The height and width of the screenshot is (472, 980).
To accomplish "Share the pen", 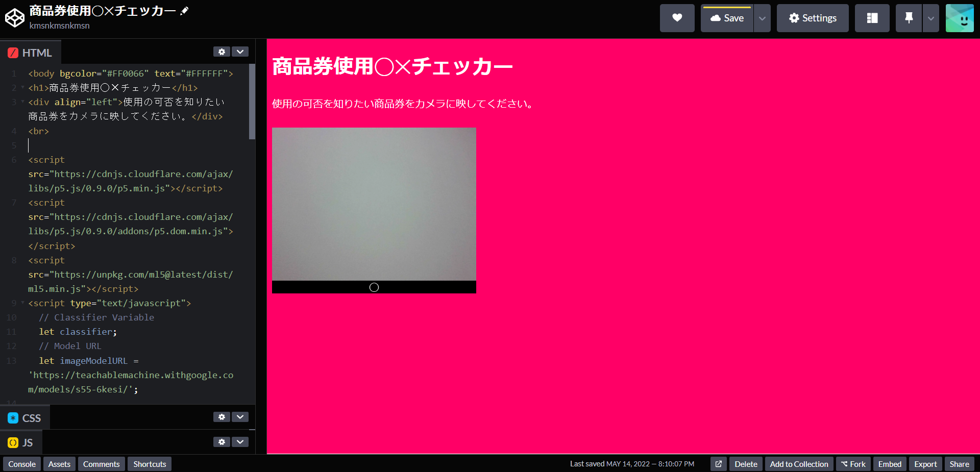I will tap(959, 464).
